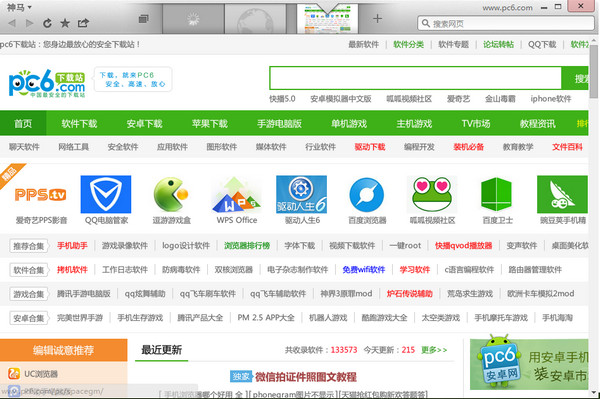The image size is (600, 399).
Task: Open the 驱动下载 red category link
Action: [370, 147]
